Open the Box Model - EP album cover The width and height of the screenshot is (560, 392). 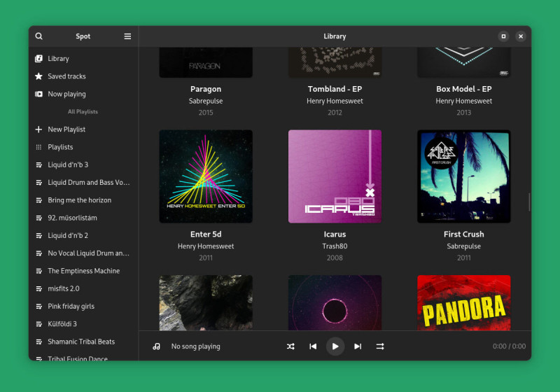pos(463,62)
